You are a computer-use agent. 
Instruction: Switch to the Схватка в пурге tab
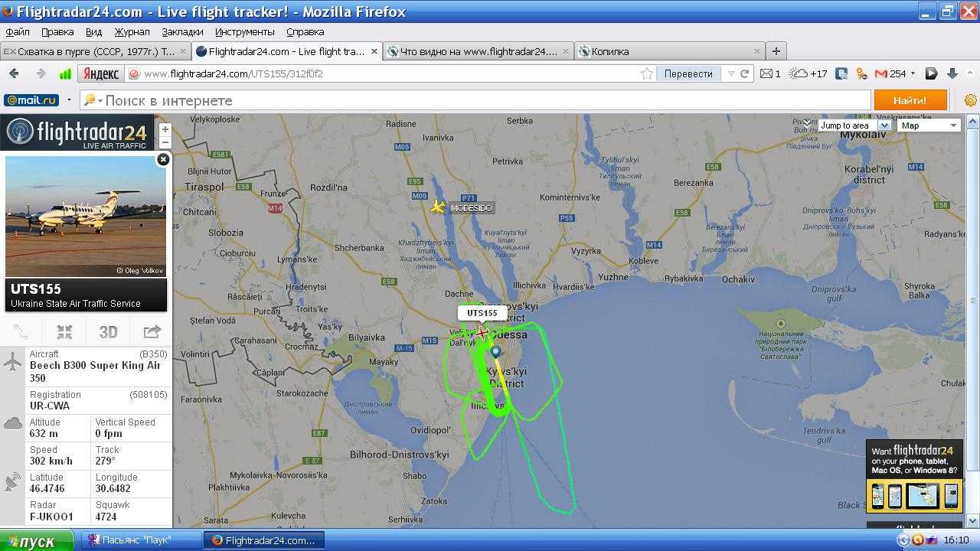tap(96, 51)
